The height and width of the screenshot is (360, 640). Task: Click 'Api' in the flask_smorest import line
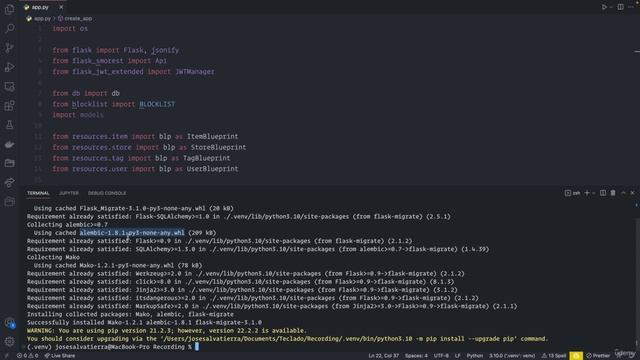coord(161,61)
